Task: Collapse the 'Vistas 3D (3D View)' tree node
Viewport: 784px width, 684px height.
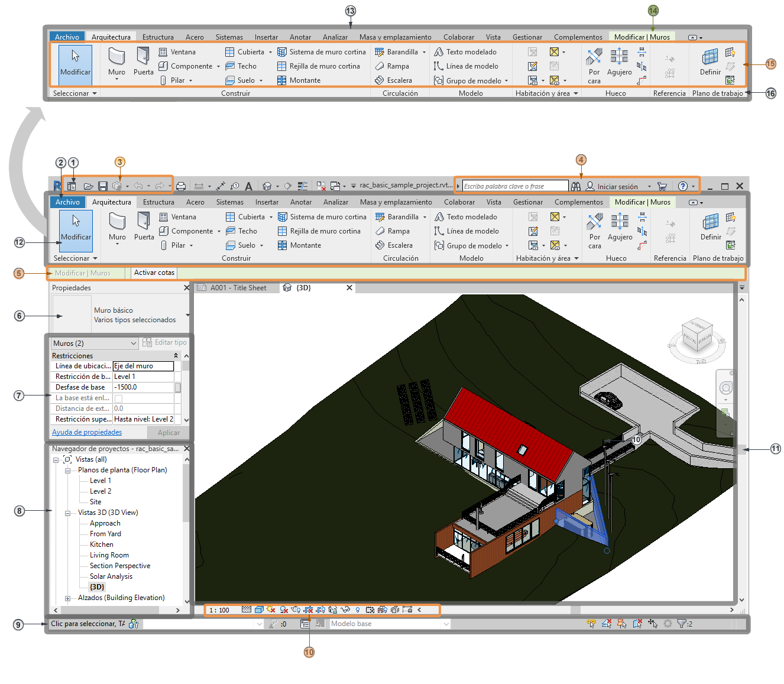Action: click(x=67, y=513)
